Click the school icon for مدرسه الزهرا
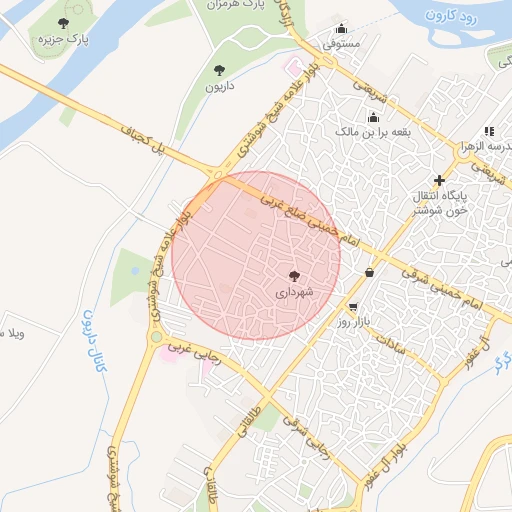 pos(489,131)
